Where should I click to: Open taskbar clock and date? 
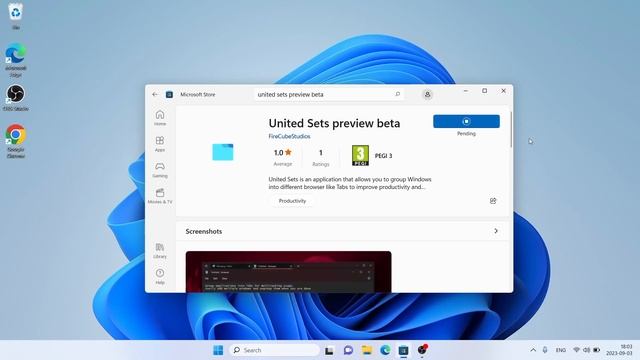[x=619, y=350]
